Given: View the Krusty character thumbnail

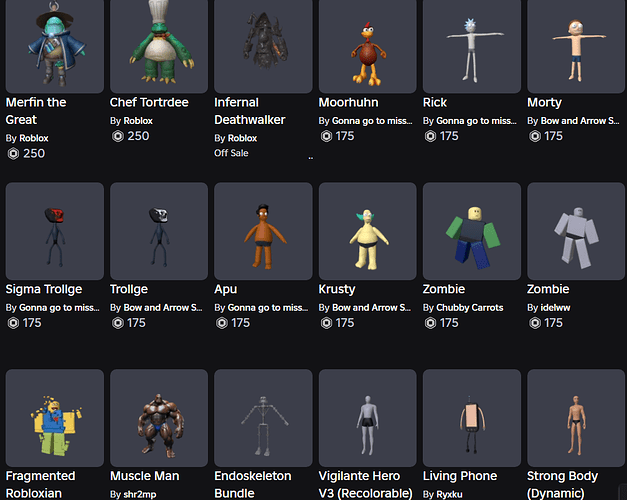Looking at the screenshot, I should pos(367,231).
